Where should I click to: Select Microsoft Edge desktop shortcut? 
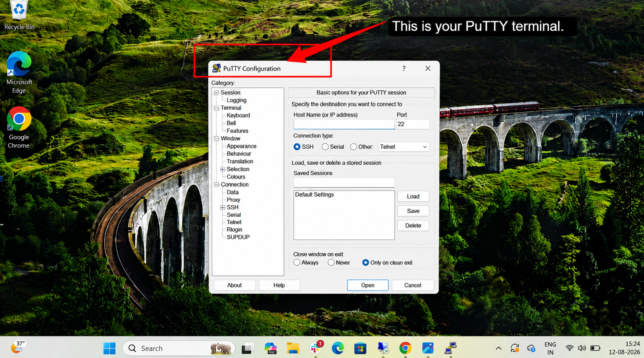pyautogui.click(x=19, y=72)
